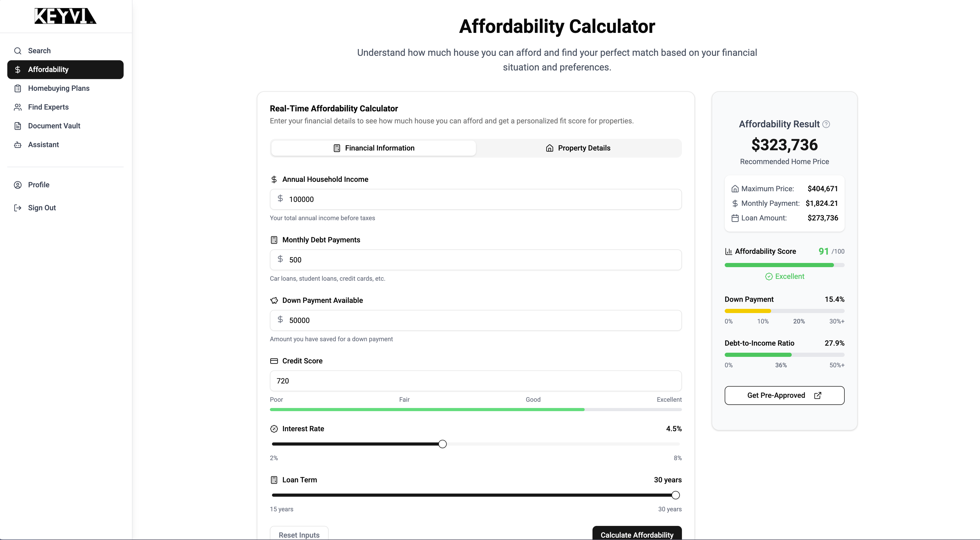
Task: Click the Affordability Result help icon
Action: (x=826, y=124)
